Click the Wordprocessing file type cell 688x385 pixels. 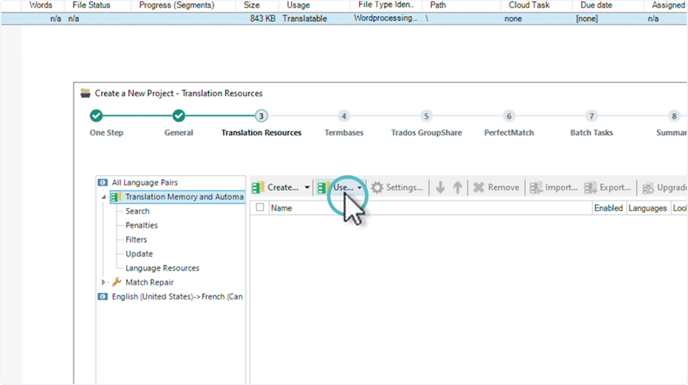point(386,18)
